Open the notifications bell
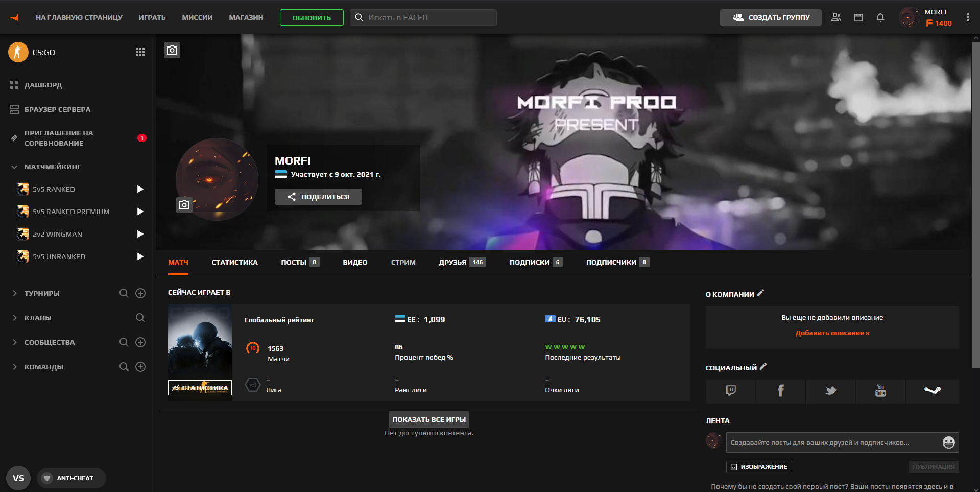980x492 pixels. pos(880,17)
